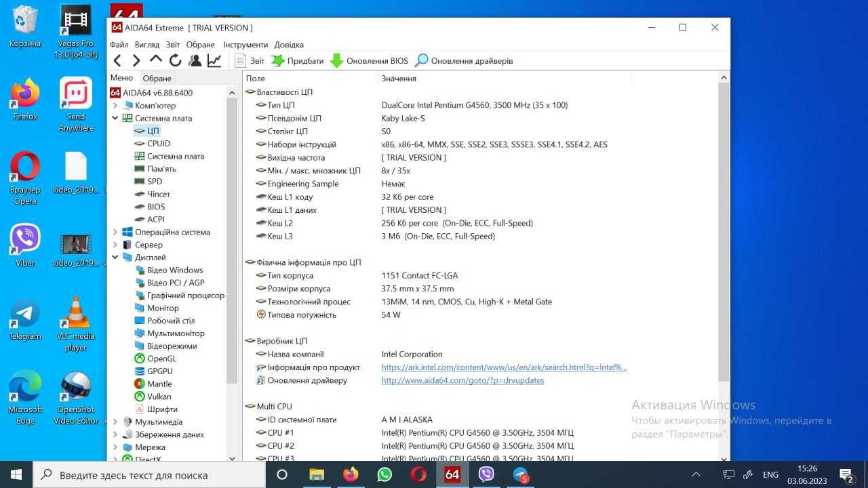868x488 pixels.
Task: Open the ark.intel.com product information link
Action: point(504,367)
